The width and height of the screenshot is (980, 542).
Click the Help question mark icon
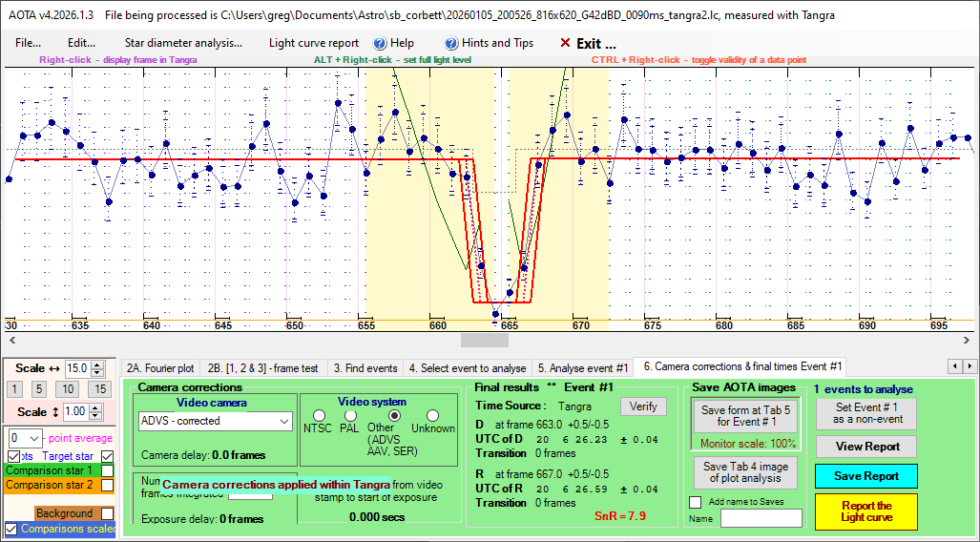click(x=379, y=43)
